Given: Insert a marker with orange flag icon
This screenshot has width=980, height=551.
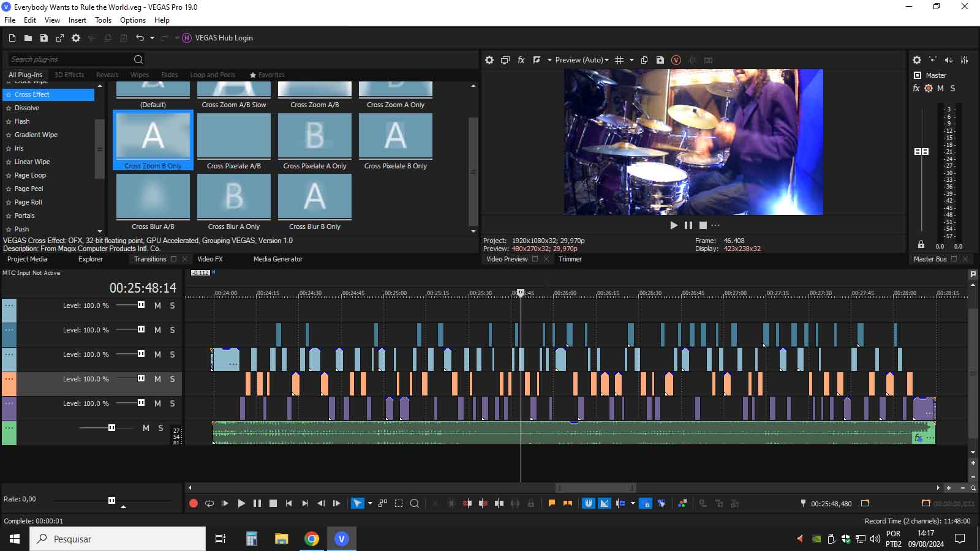Looking at the screenshot, I should point(552,503).
